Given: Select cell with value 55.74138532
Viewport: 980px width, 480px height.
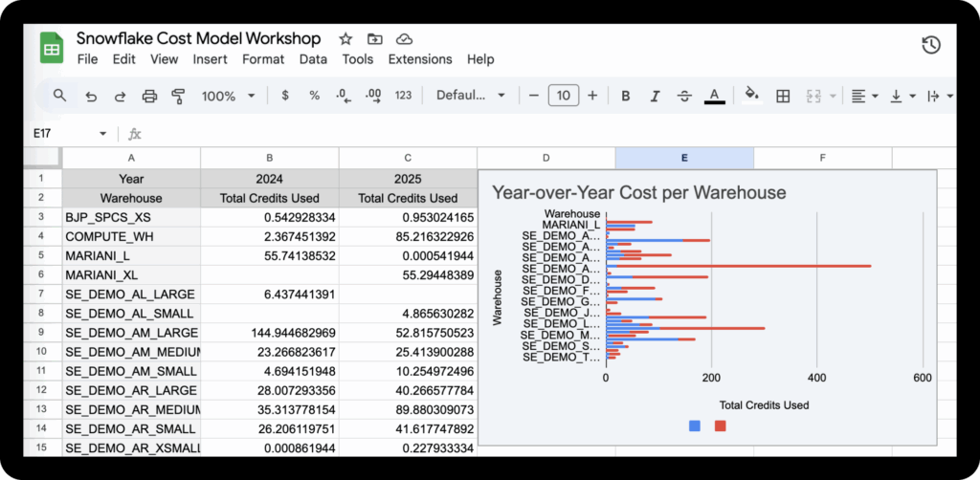Looking at the screenshot, I should click(x=270, y=256).
